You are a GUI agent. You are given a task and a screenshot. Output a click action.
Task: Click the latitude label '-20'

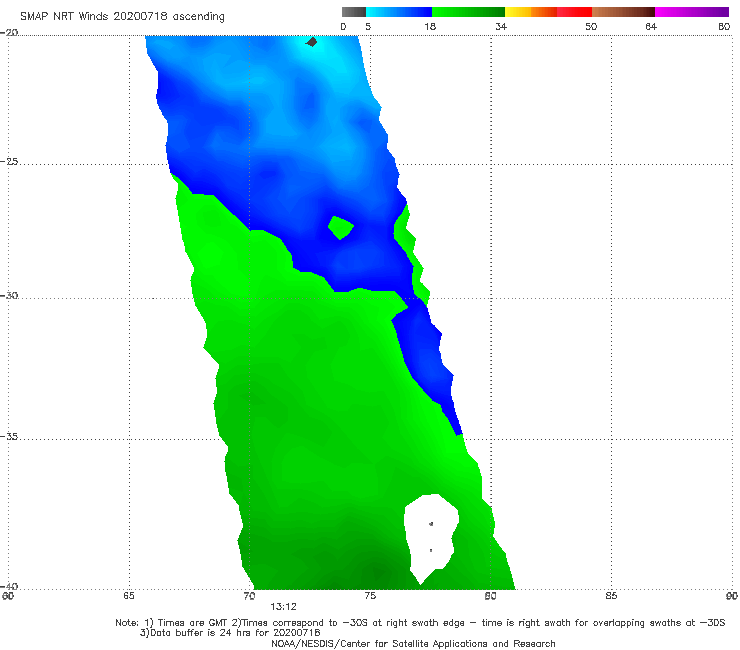pos(9,33)
